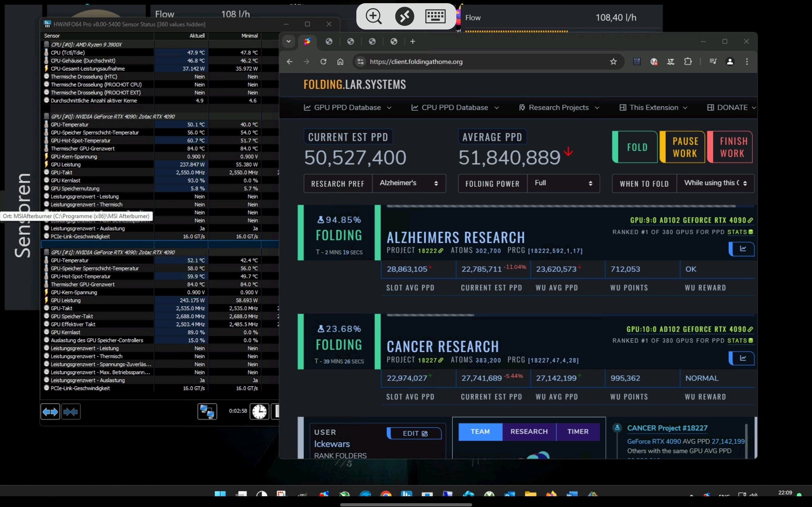812x507 pixels.
Task: Click the LT extension icon in Chrome toolbar
Action: [671, 61]
